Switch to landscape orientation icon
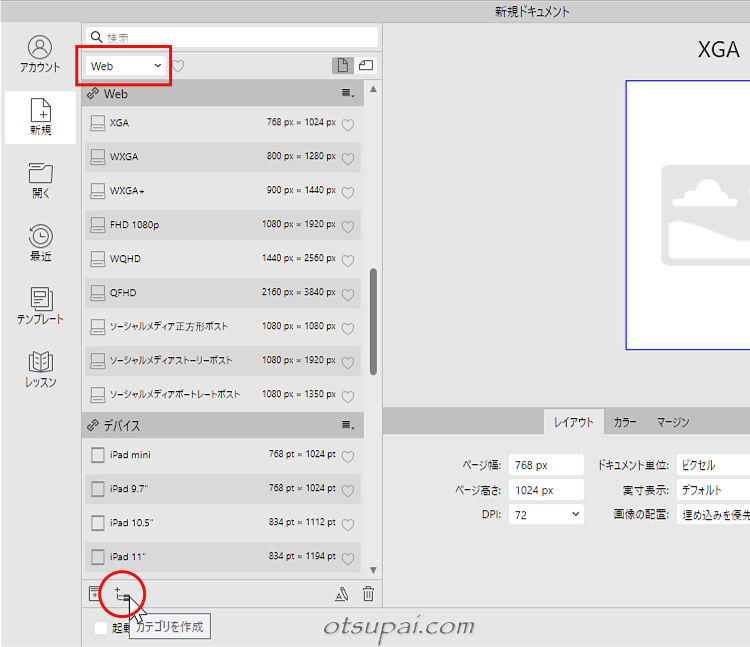 (x=366, y=66)
